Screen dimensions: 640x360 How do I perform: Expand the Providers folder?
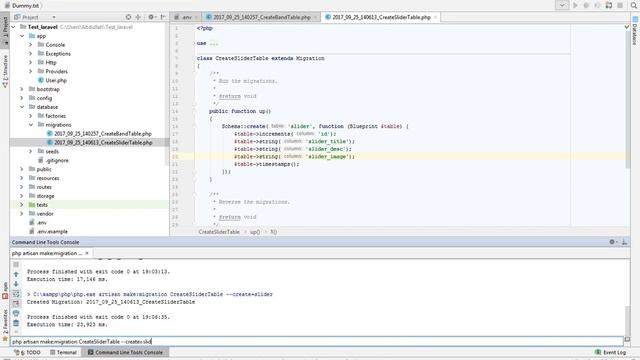(31, 71)
